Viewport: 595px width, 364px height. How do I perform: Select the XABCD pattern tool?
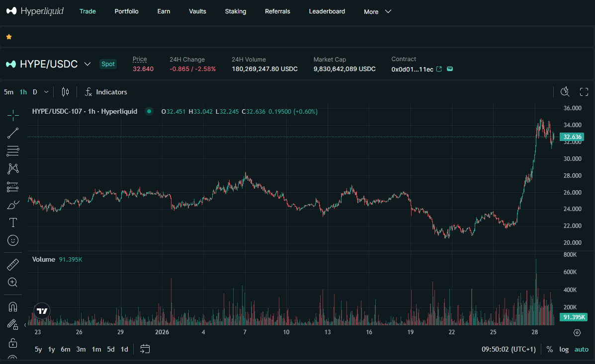pos(13,169)
